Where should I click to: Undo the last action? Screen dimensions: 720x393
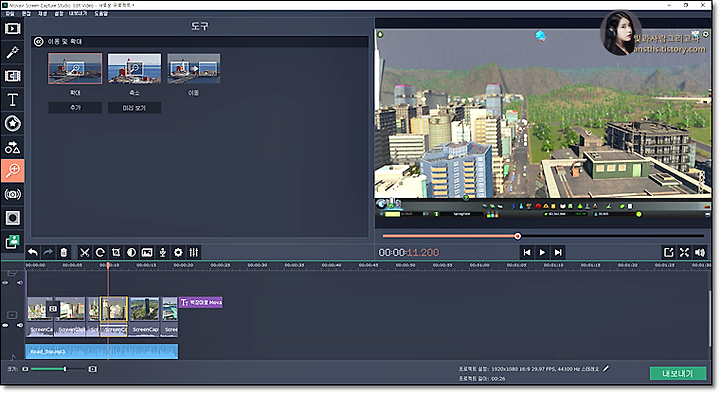33,252
